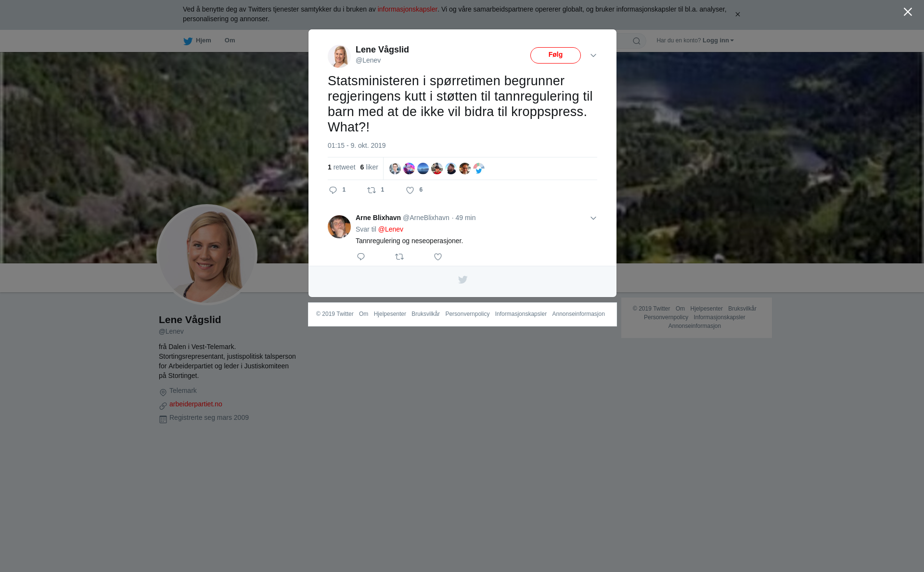Click the retweet icon on the main tweet

click(x=372, y=190)
